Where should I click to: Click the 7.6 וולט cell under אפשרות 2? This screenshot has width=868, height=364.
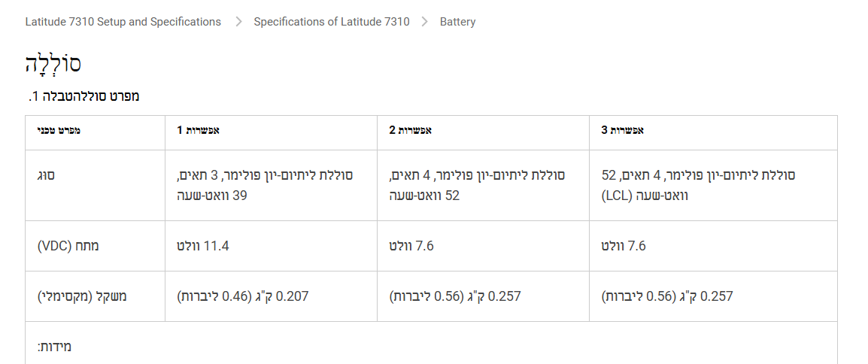(411, 246)
